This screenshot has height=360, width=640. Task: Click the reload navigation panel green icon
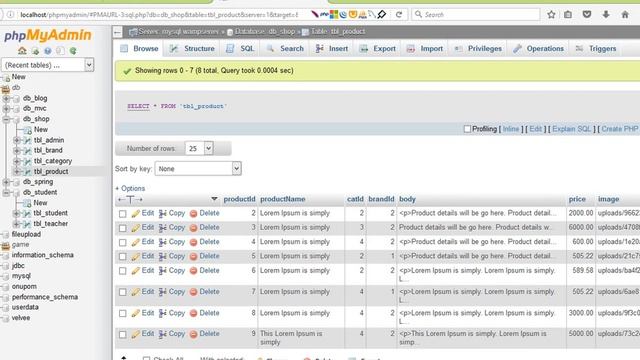pyautogui.click(x=73, y=51)
